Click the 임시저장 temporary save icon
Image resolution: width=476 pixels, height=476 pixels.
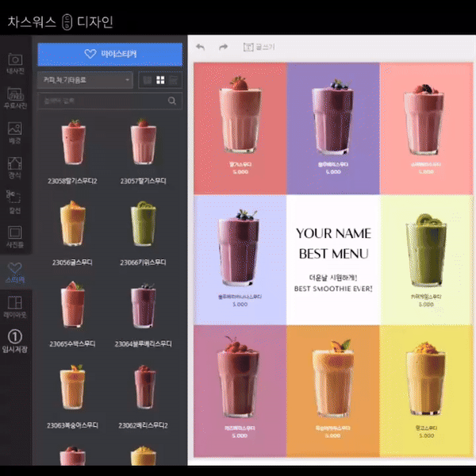pyautogui.click(x=15, y=341)
